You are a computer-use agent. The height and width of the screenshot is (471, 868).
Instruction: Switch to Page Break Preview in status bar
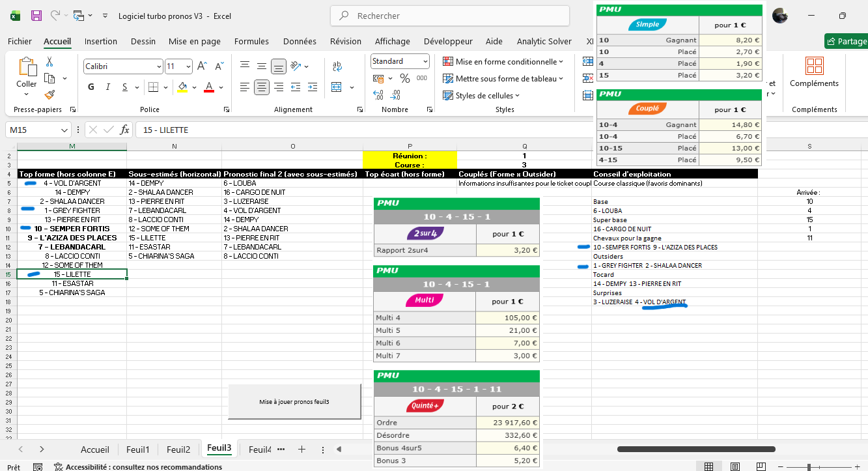762,466
